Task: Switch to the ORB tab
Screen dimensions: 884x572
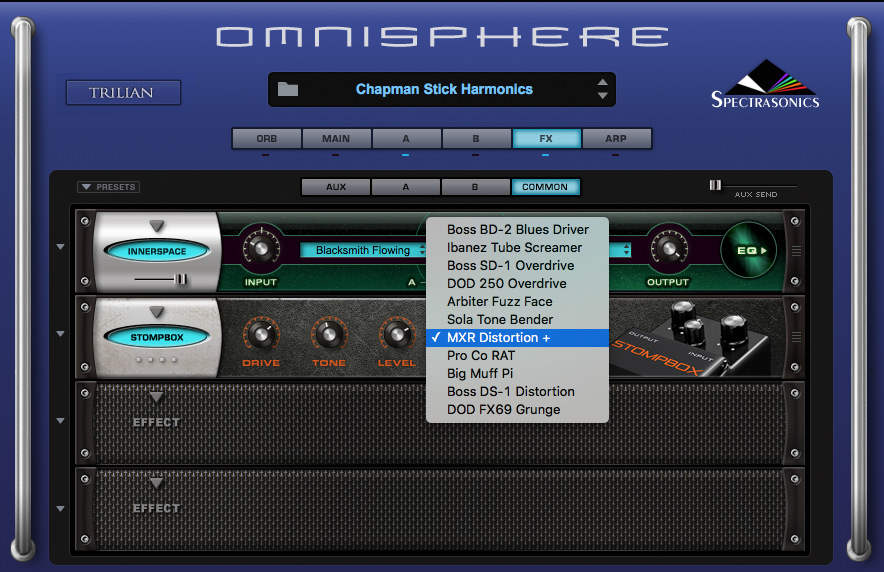Action: click(267, 139)
